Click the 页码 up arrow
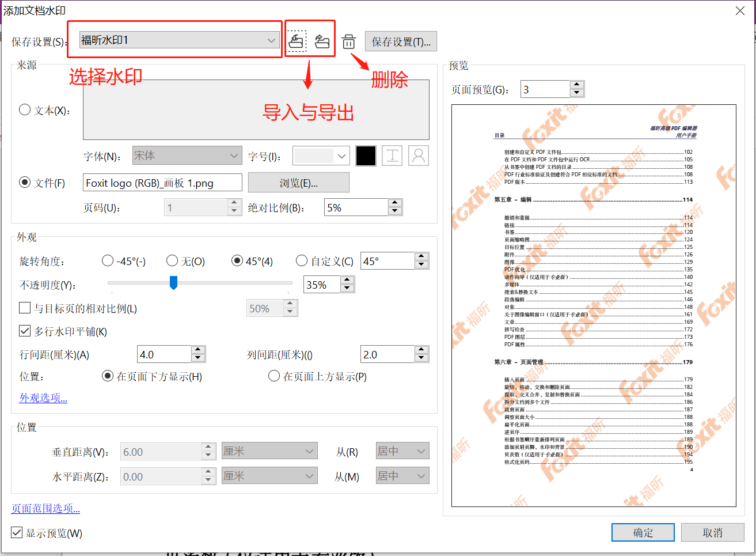The image size is (756, 556). tap(234, 203)
